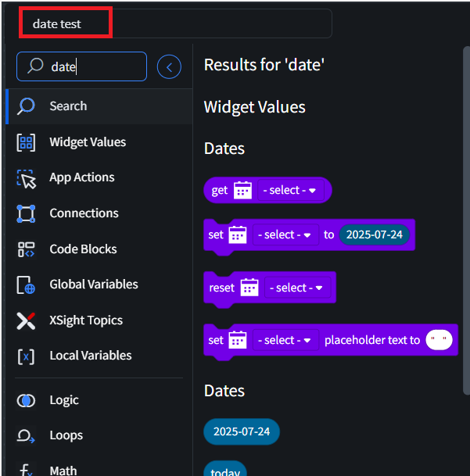
Task: Open select dropdown in set date block
Action: (284, 234)
